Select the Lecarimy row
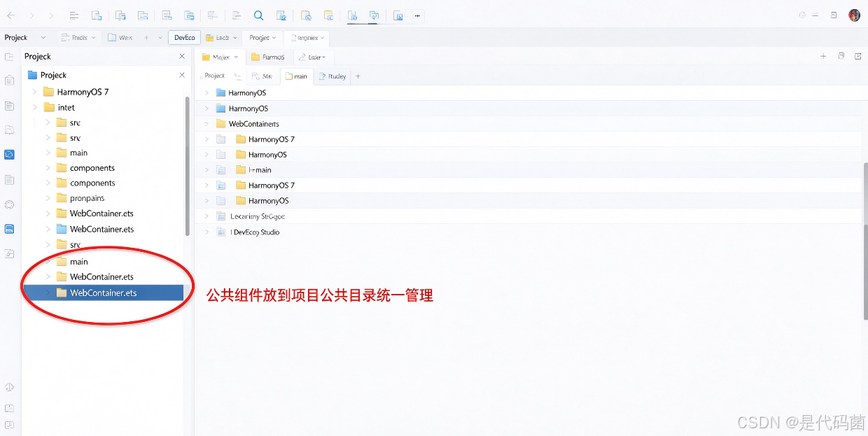Image resolution: width=868 pixels, height=436 pixels. 528,216
